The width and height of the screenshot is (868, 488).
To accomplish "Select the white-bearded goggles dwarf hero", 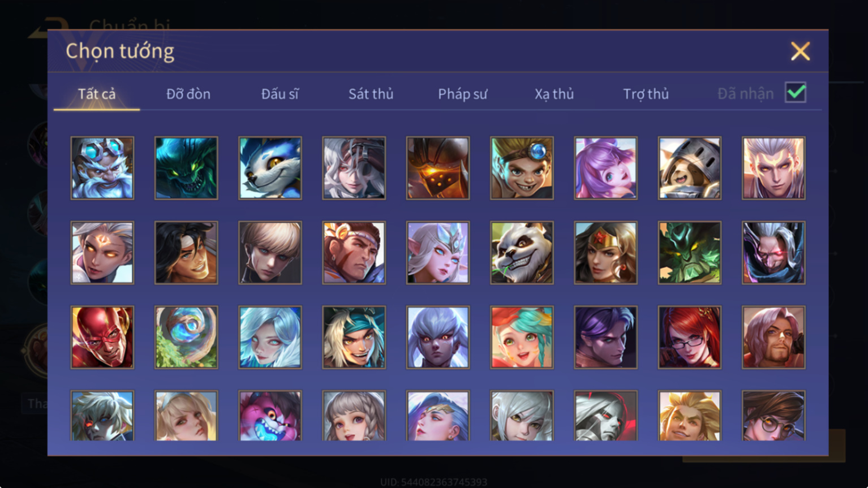I will pos(102,168).
